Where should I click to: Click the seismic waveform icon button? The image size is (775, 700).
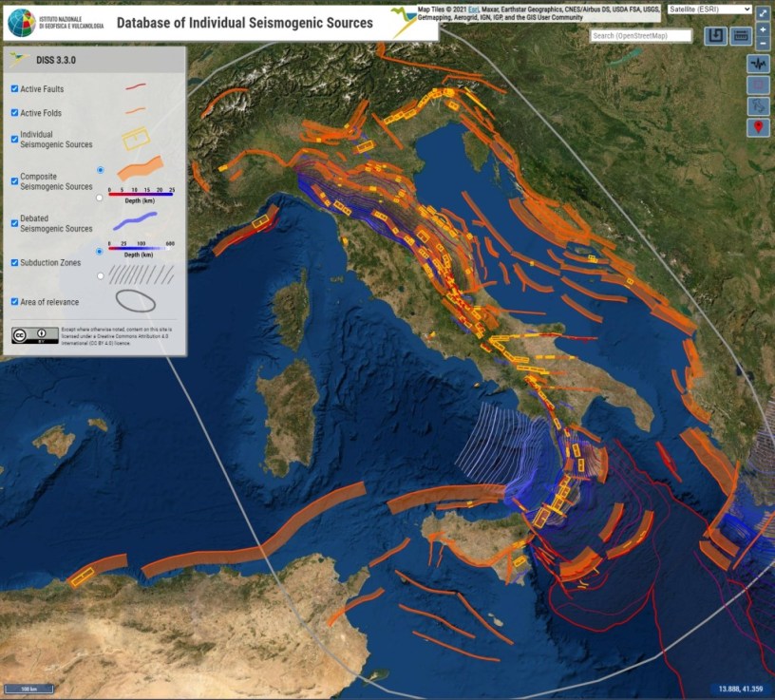[x=758, y=64]
